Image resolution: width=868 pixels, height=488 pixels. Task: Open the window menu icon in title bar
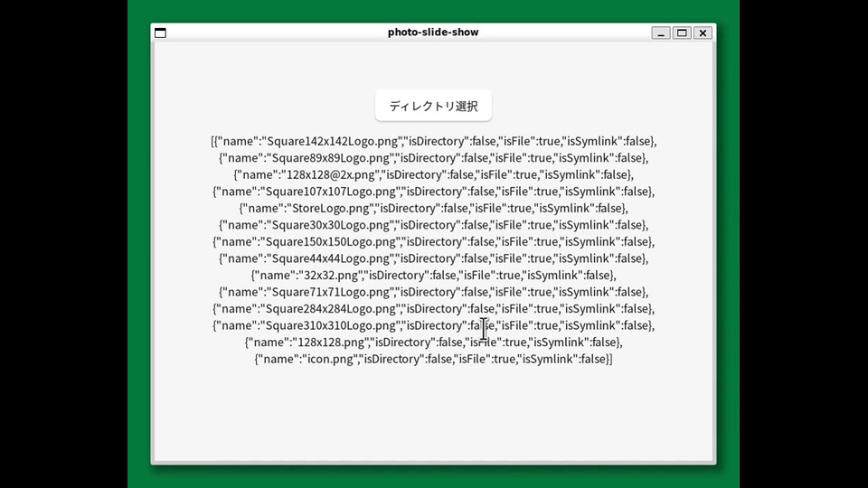pyautogui.click(x=161, y=33)
